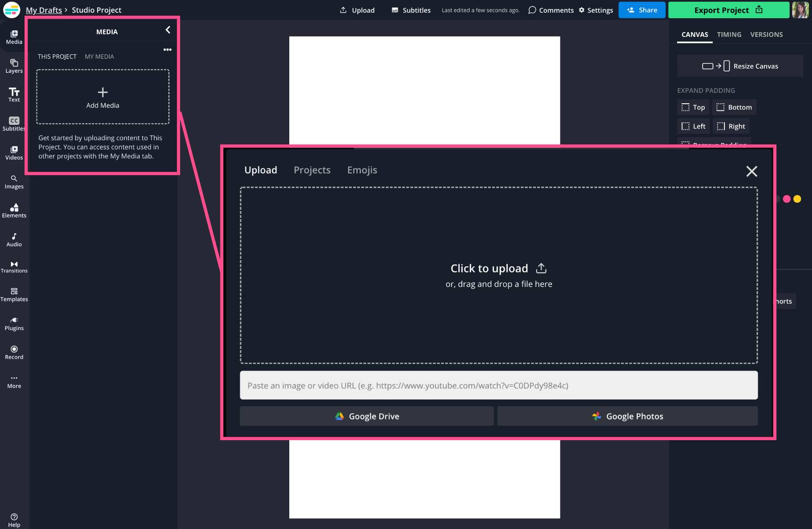812x529 pixels.
Task: Switch to the Timing tab
Action: click(729, 35)
